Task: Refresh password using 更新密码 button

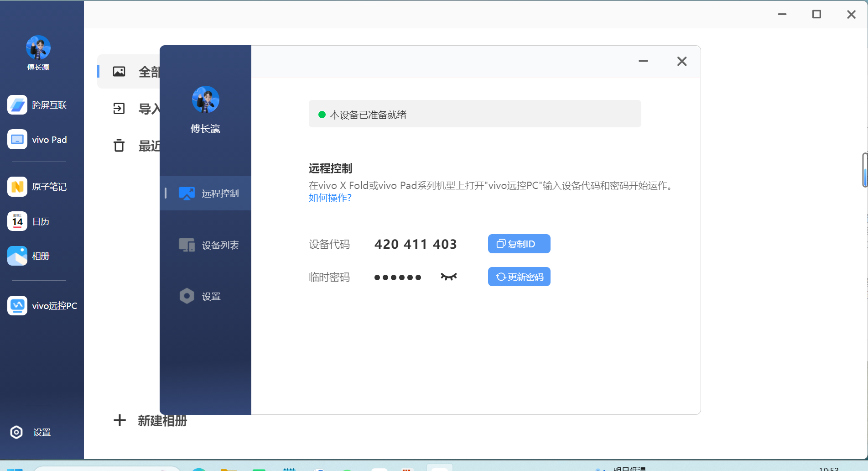Action: [519, 277]
